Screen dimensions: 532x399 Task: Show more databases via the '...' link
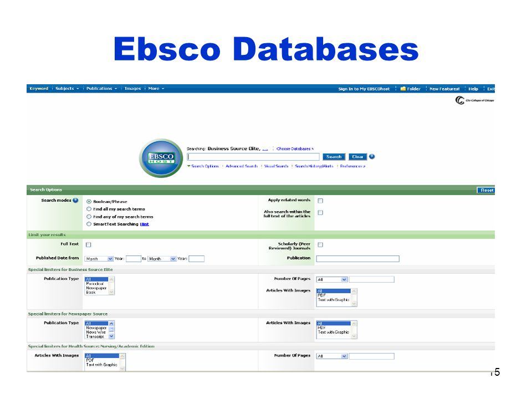(x=265, y=149)
